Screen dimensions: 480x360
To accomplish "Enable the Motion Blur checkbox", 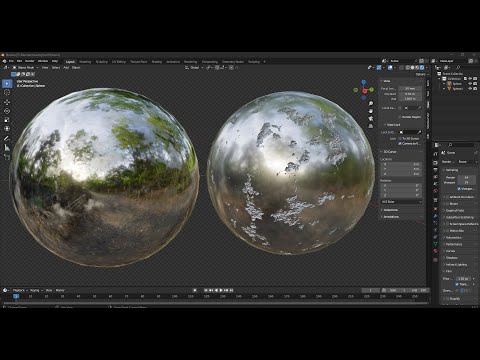I will (x=448, y=231).
